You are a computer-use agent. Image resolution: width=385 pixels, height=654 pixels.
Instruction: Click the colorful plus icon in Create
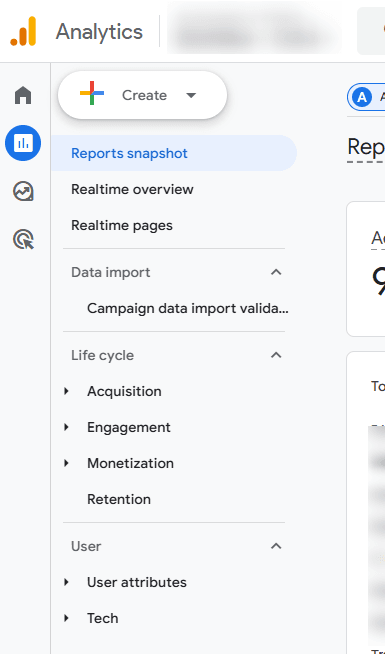[x=92, y=93]
